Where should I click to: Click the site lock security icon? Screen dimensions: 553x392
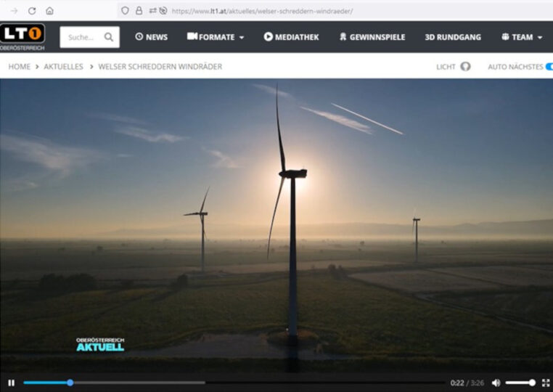click(139, 11)
